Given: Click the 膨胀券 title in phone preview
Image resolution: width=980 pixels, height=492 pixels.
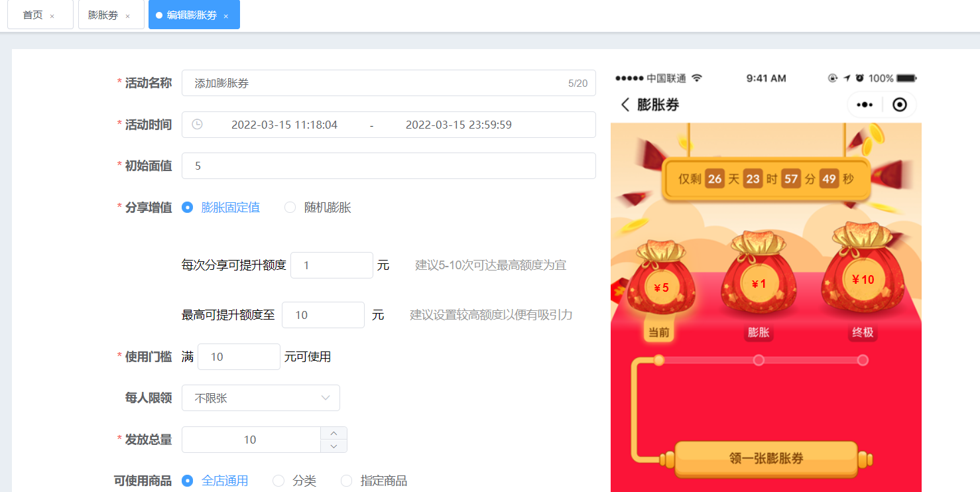Looking at the screenshot, I should click(x=658, y=105).
